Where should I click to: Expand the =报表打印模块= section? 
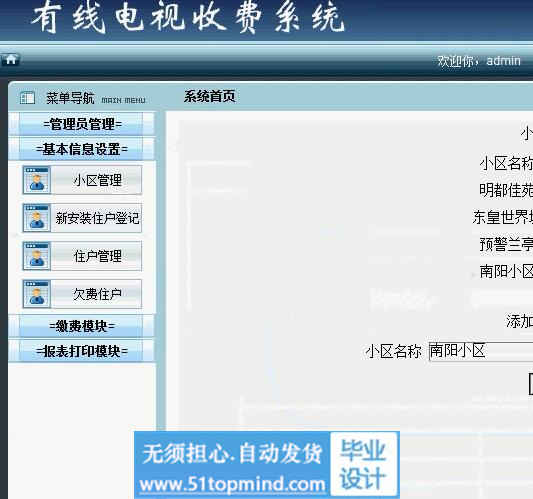coord(82,351)
